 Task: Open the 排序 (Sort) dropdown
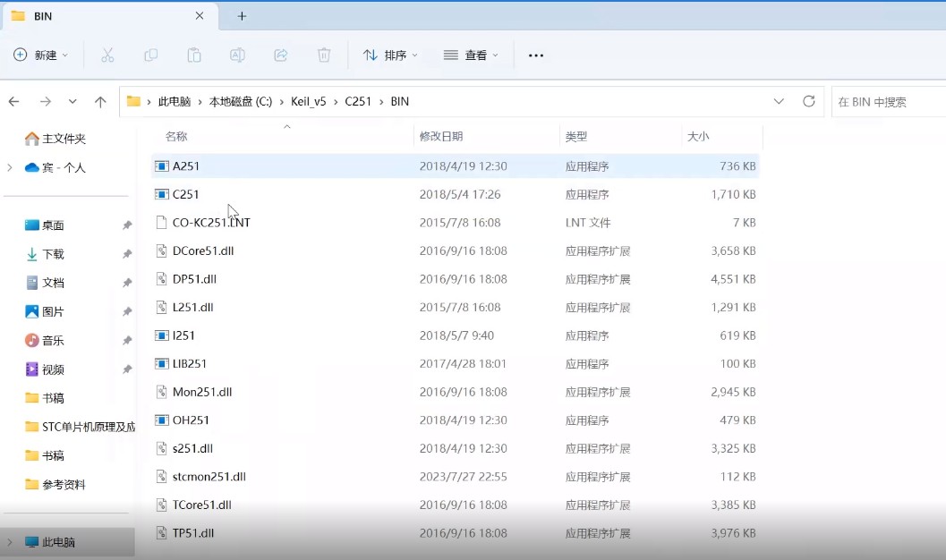(390, 55)
